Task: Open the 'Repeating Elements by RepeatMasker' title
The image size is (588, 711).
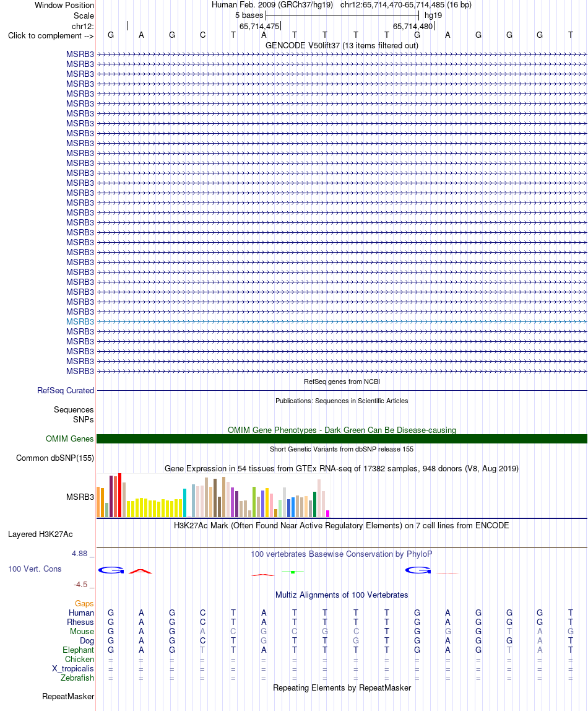Action: coord(342,688)
